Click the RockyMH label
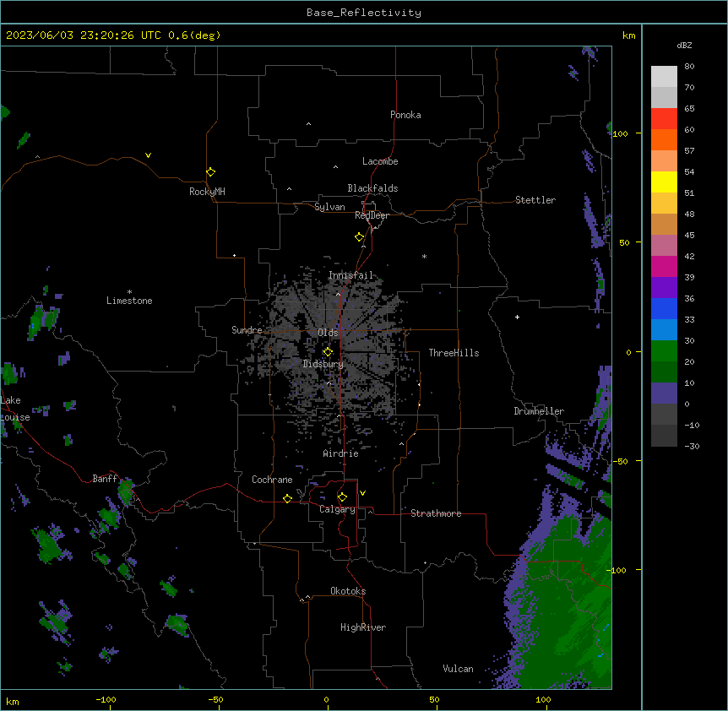728x711 pixels. click(x=207, y=192)
